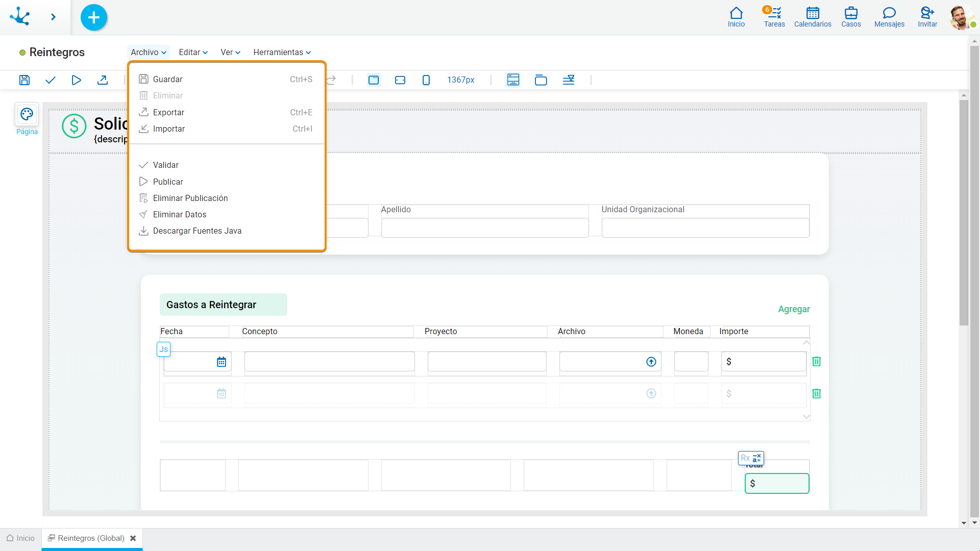Screen dimensions: 980x551
Task: Click the tablet viewport icon
Action: [401, 80]
